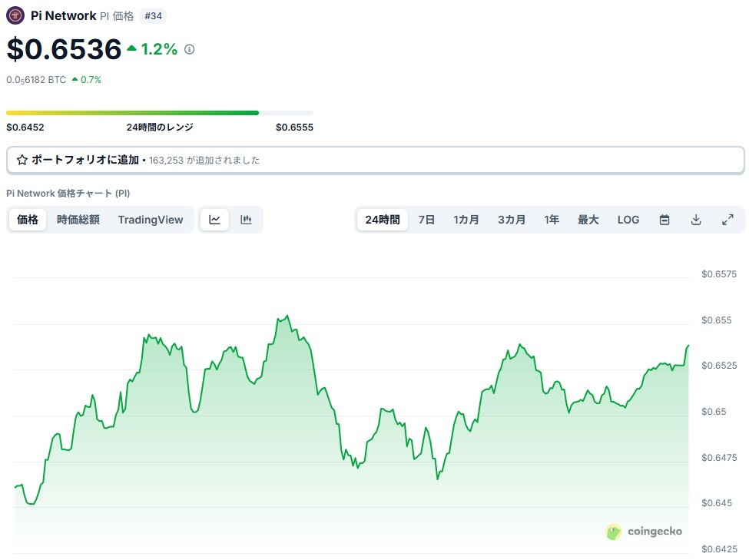The height and width of the screenshot is (560, 749).
Task: Select the 1カ月 time range
Action: [466, 220]
